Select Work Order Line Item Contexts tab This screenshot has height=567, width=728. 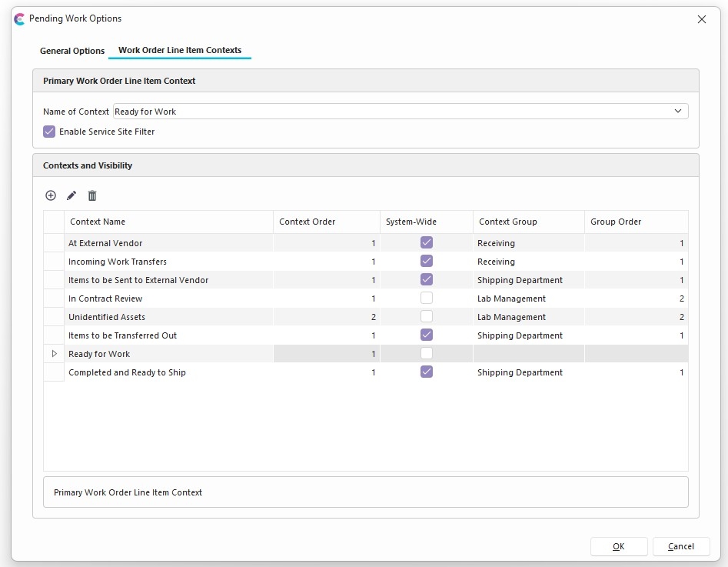[x=180, y=50]
